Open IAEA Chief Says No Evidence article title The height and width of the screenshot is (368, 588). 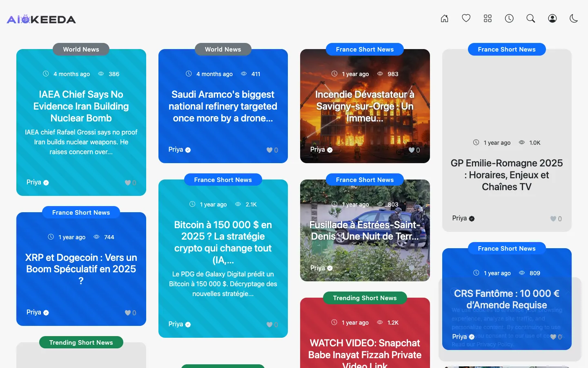[81, 106]
